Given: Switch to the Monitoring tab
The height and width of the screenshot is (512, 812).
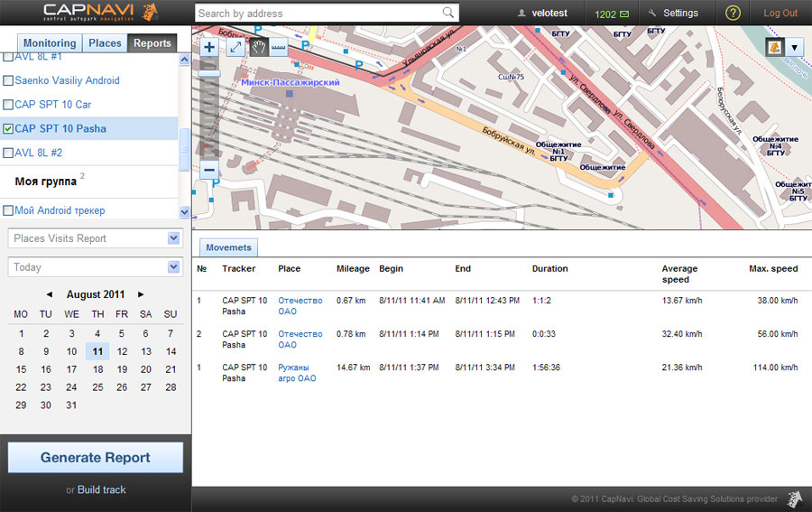Looking at the screenshot, I should click(x=50, y=43).
